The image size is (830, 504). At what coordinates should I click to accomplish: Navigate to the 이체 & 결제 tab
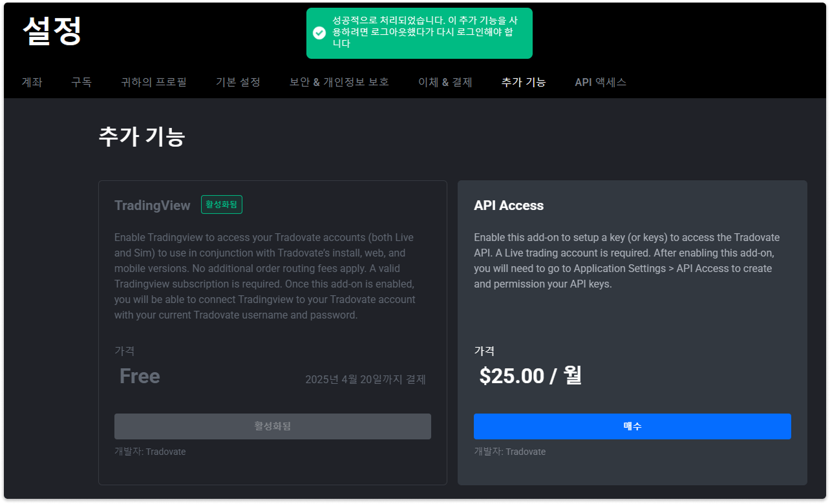coord(445,82)
